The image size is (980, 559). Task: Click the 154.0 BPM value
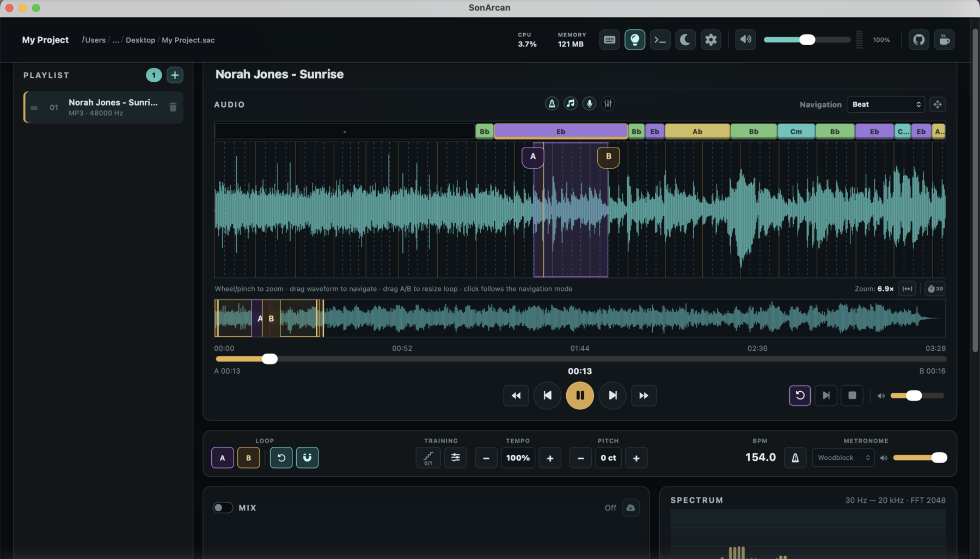pyautogui.click(x=761, y=458)
